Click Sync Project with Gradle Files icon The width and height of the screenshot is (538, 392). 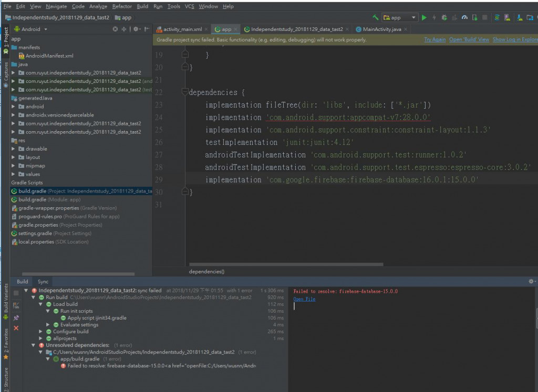[x=497, y=17]
